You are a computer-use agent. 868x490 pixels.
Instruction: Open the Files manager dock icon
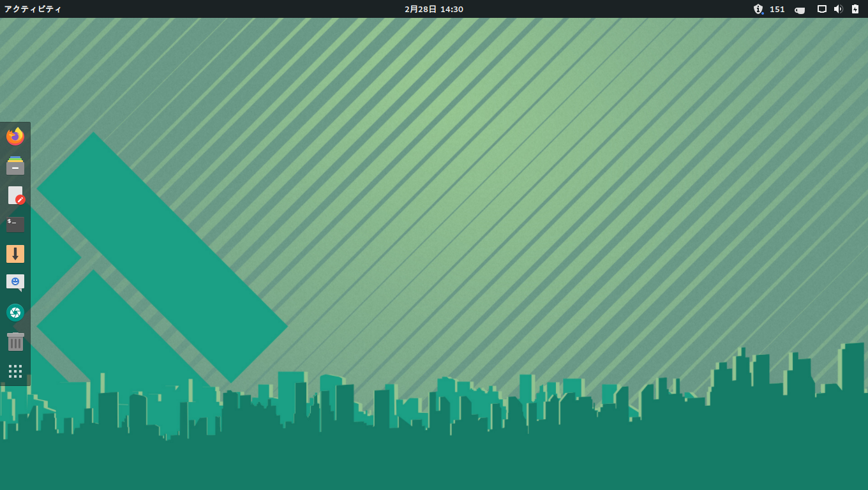[15, 166]
